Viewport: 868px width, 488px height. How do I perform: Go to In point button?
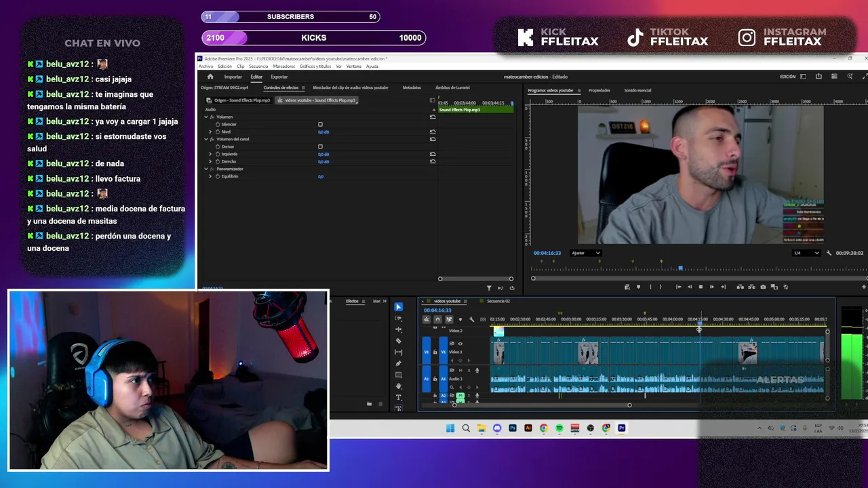click(678, 287)
